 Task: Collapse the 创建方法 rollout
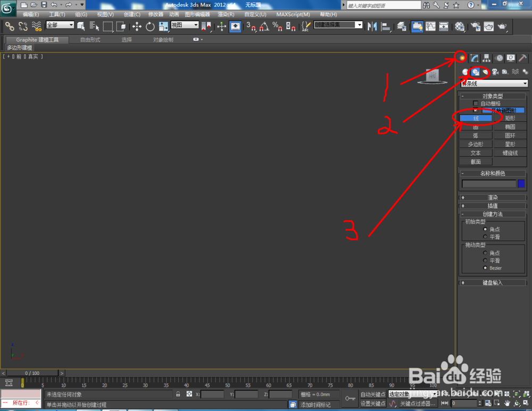(493, 214)
